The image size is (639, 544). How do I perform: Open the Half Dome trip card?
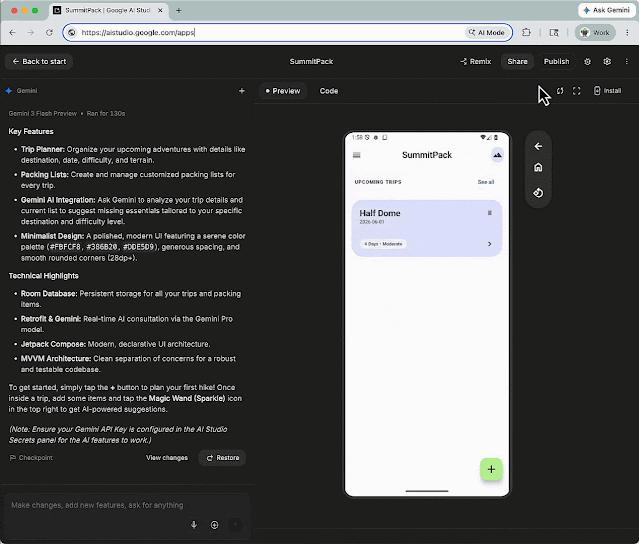pyautogui.click(x=427, y=228)
